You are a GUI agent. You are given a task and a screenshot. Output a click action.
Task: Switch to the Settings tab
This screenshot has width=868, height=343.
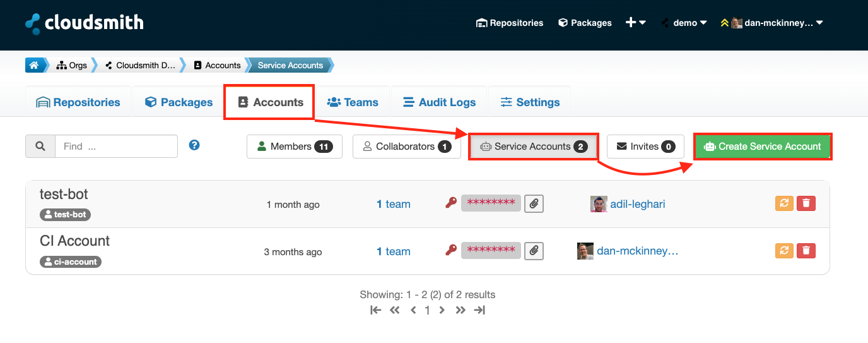(x=530, y=102)
